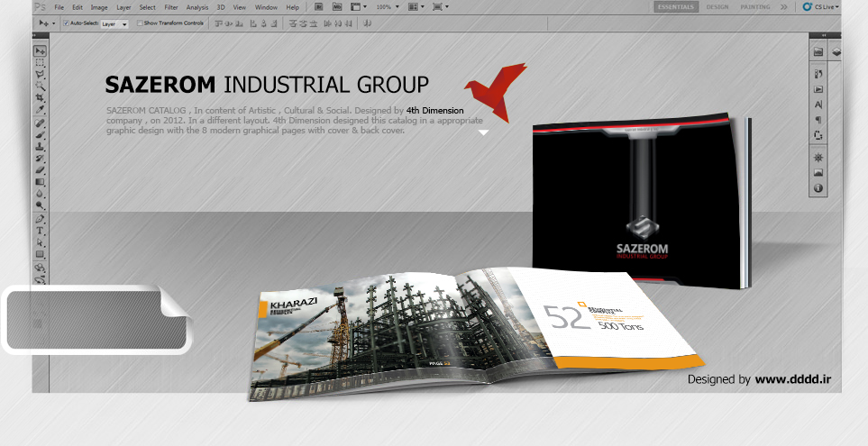Open the Analysis menu
Image resolution: width=868 pixels, height=446 pixels.
pyautogui.click(x=197, y=8)
